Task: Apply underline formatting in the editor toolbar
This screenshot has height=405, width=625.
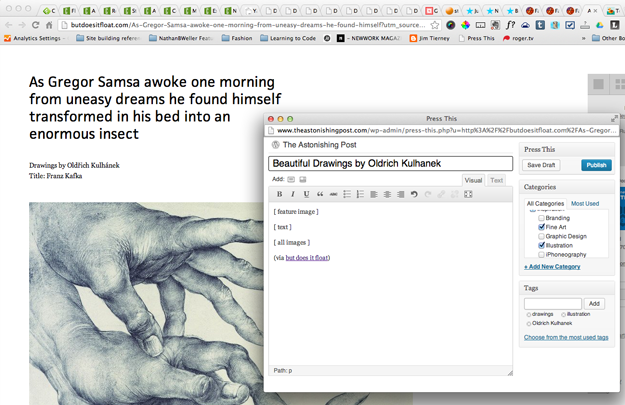Action: (306, 194)
